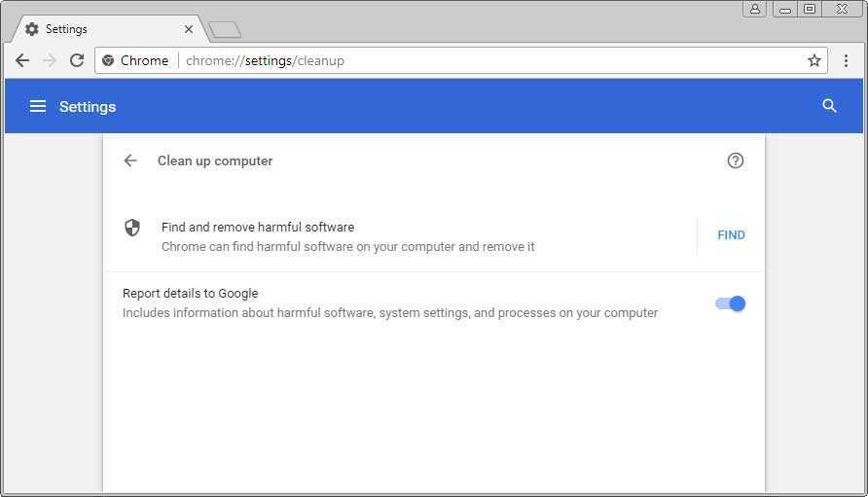
Task: Open a new tab
Action: [225, 30]
